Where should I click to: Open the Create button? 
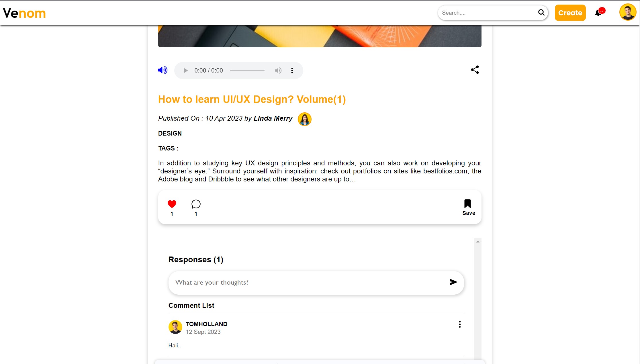pos(570,13)
